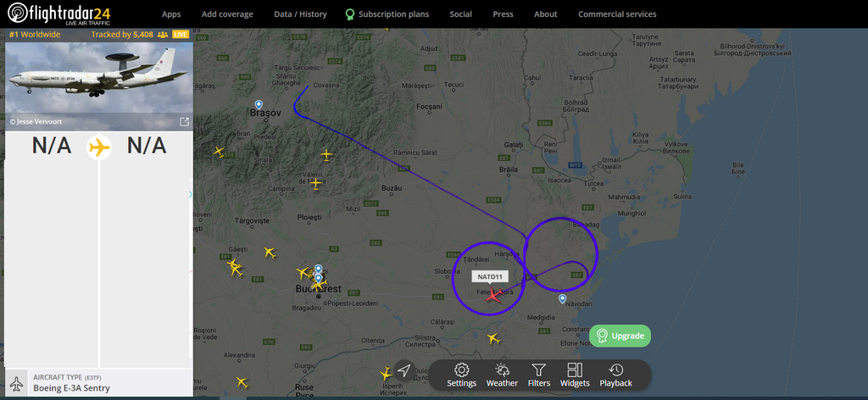868x400 pixels.
Task: Open the Data / History menu
Action: click(x=301, y=14)
